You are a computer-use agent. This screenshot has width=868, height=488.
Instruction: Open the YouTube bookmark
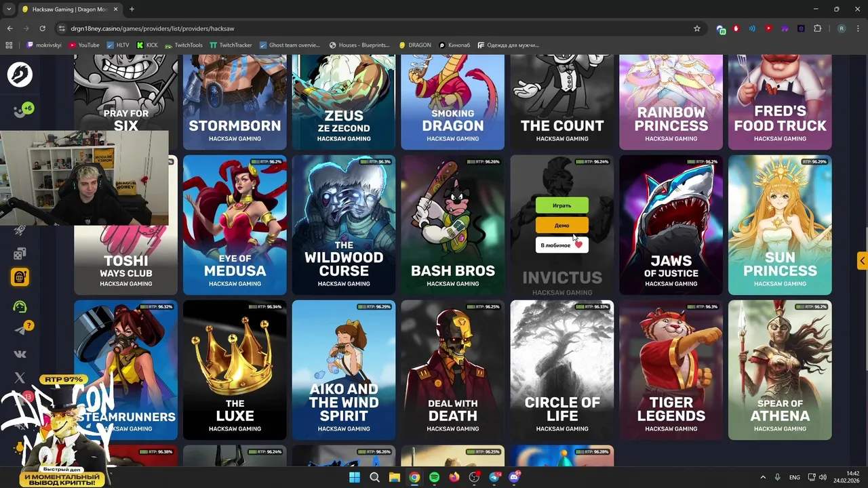coord(84,45)
